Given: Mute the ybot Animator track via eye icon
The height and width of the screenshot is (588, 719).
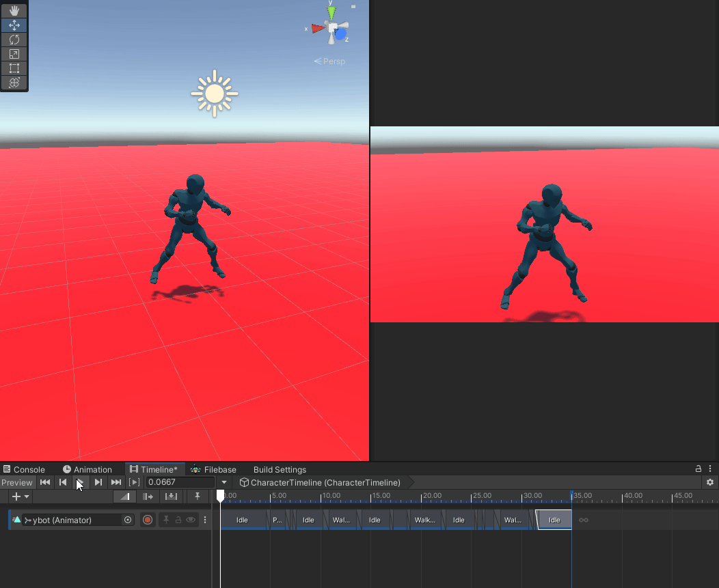Looking at the screenshot, I should coord(192,520).
